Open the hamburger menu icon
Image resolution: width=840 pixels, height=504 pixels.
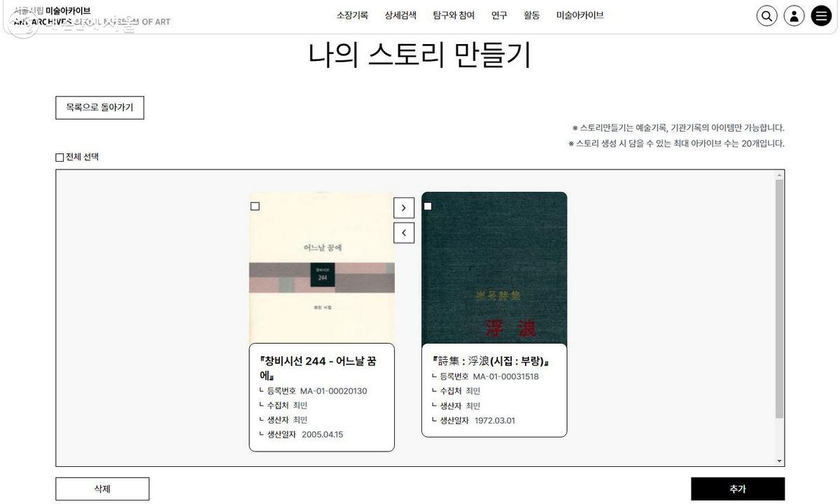(821, 16)
